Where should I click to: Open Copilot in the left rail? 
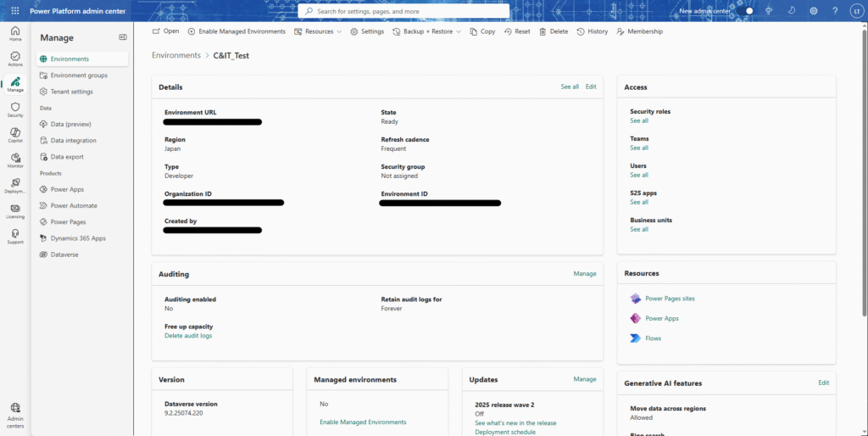[15, 135]
